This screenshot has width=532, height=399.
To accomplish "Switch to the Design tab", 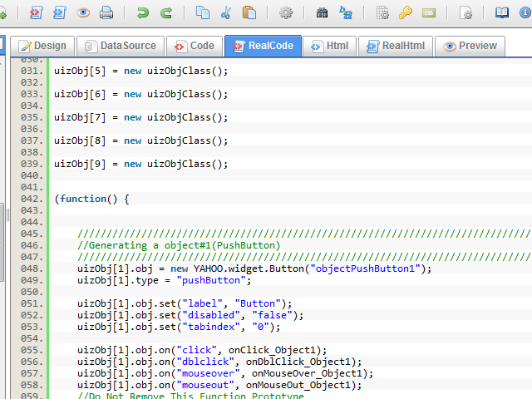I will 42,47.
